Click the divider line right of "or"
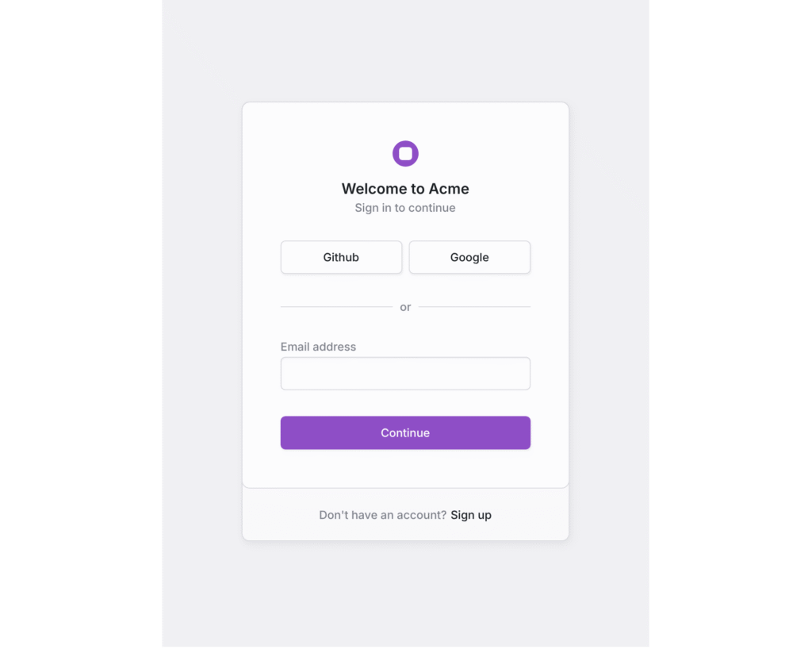 tap(474, 307)
